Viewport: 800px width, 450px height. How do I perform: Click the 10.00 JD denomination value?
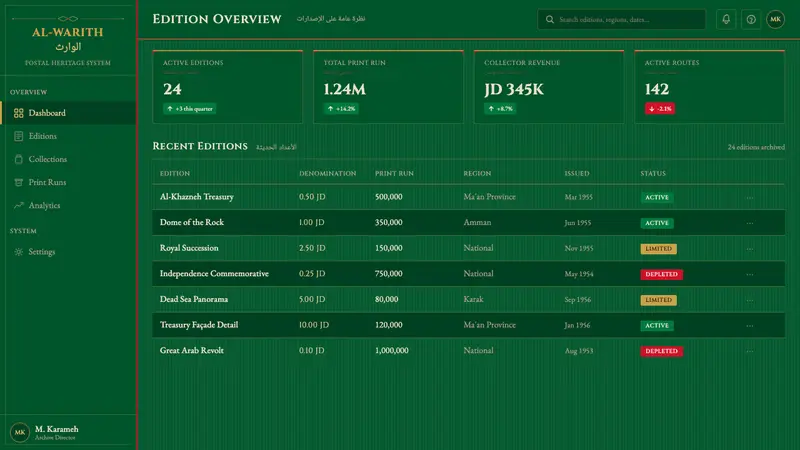(314, 325)
